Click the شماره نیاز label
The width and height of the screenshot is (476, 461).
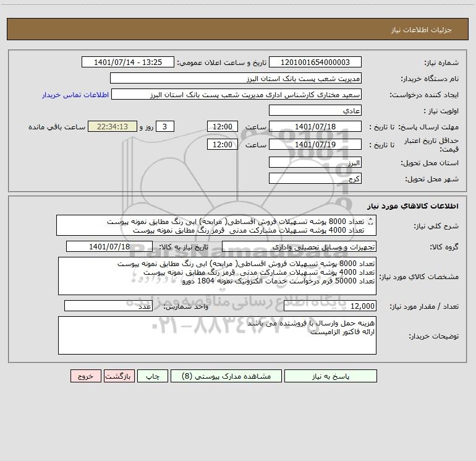[441, 63]
